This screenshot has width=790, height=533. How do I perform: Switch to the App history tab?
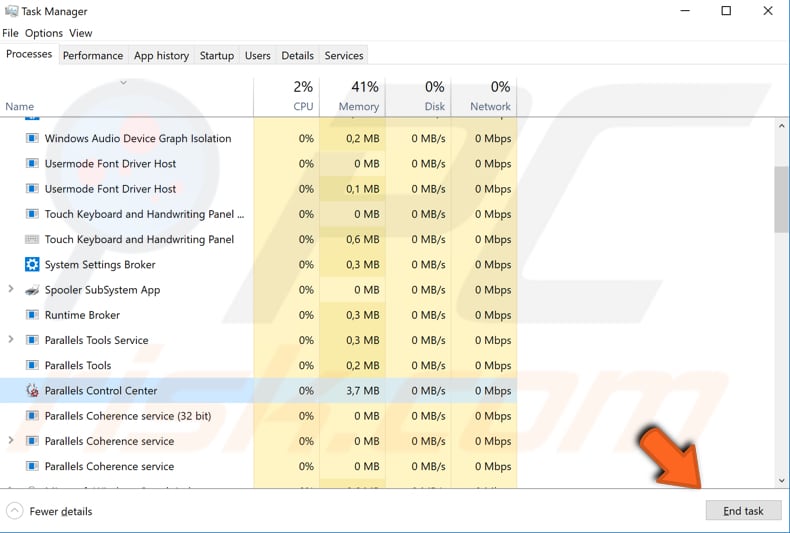[x=161, y=55]
